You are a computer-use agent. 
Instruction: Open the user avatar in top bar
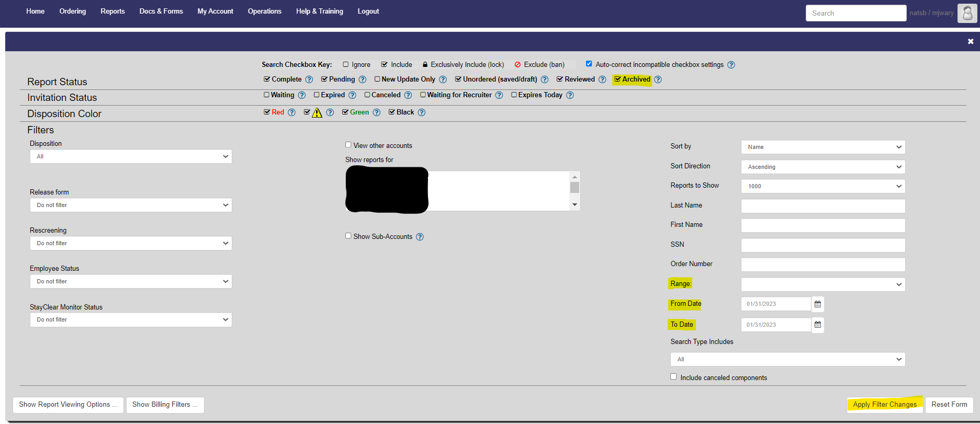(967, 13)
